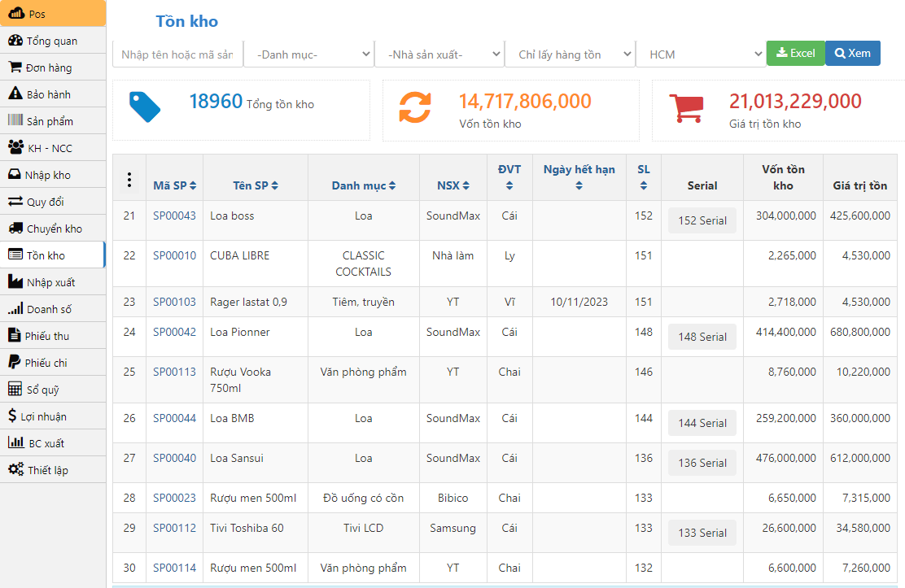Sort by SL quantity column arrows
The height and width of the screenshot is (588, 905).
644,186
